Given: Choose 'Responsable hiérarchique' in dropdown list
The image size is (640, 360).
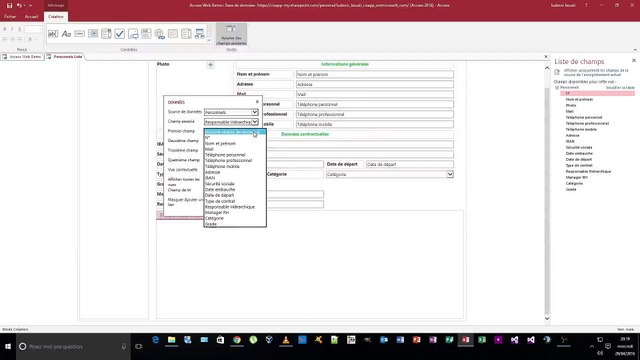Looking at the screenshot, I should [x=235, y=207].
